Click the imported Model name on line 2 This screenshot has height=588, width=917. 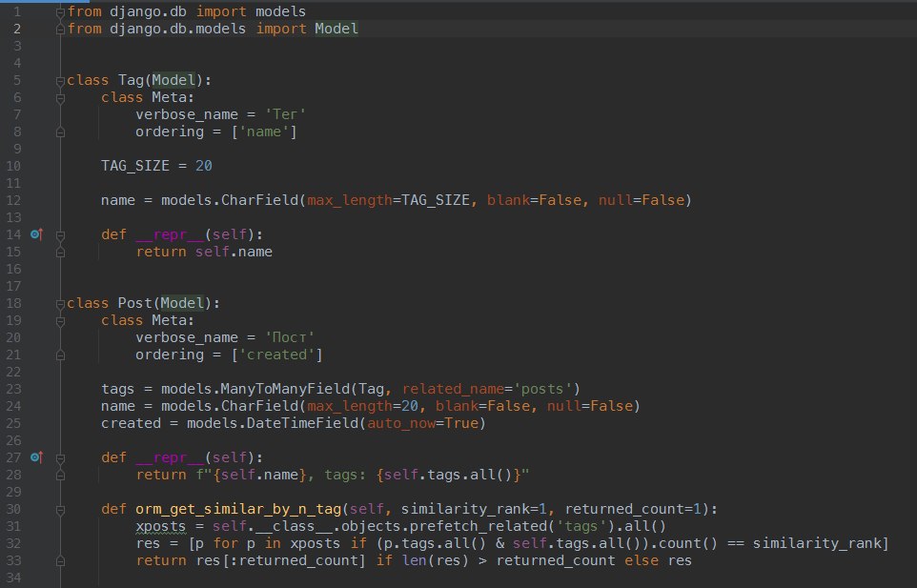click(x=336, y=29)
